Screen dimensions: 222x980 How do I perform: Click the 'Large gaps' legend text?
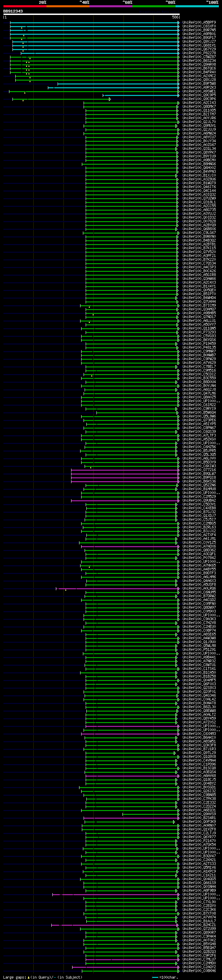[15, 977]
